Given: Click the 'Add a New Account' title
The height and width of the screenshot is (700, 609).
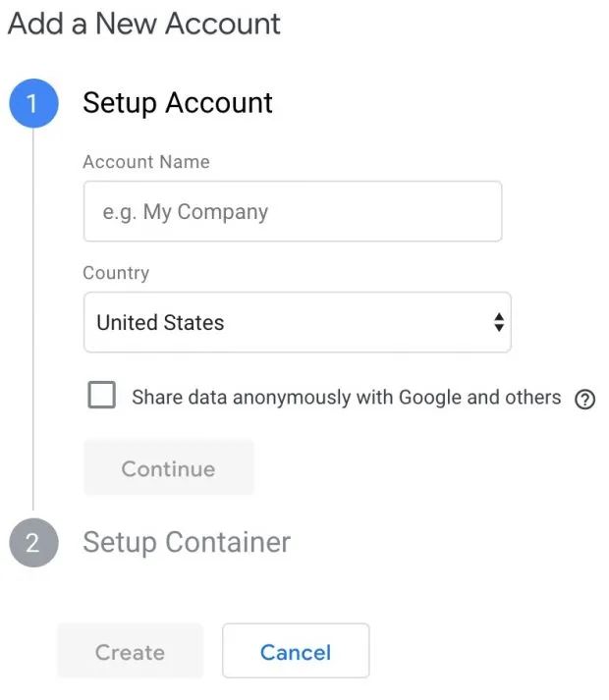Looking at the screenshot, I should [143, 24].
